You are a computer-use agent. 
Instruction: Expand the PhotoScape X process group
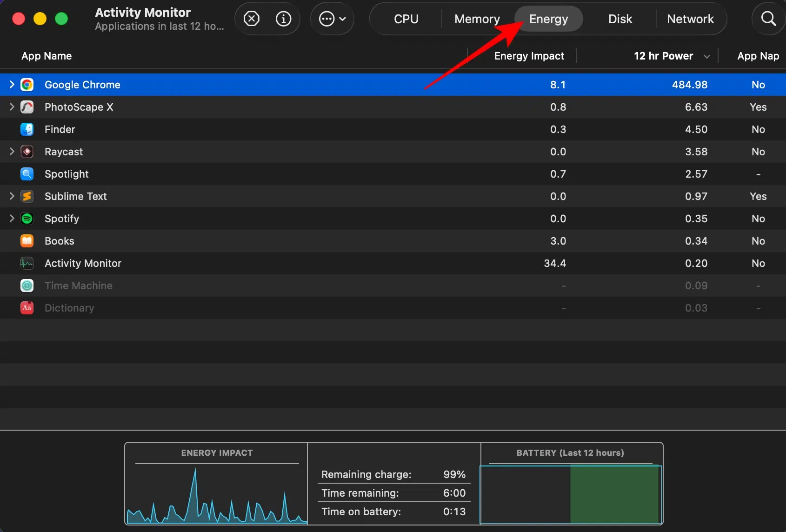tap(12, 107)
